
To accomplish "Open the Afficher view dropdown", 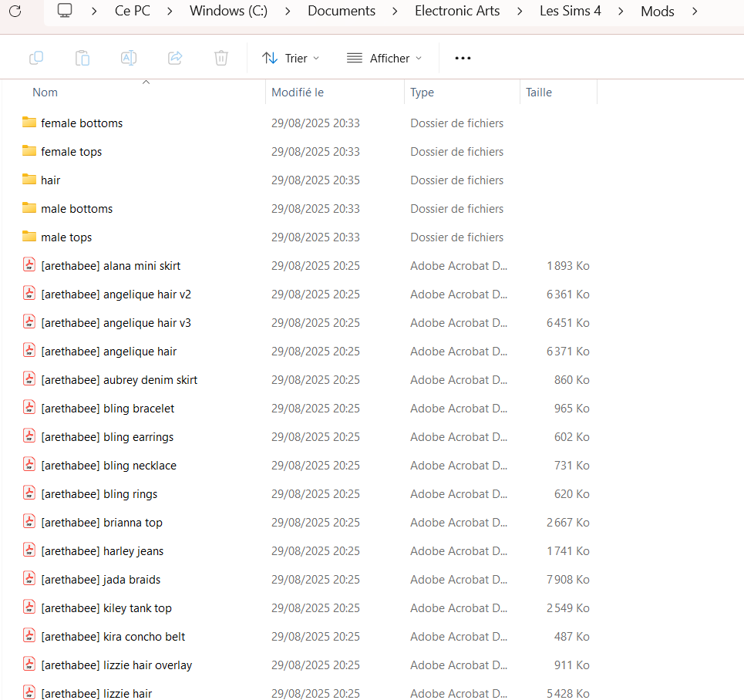I will pos(385,58).
